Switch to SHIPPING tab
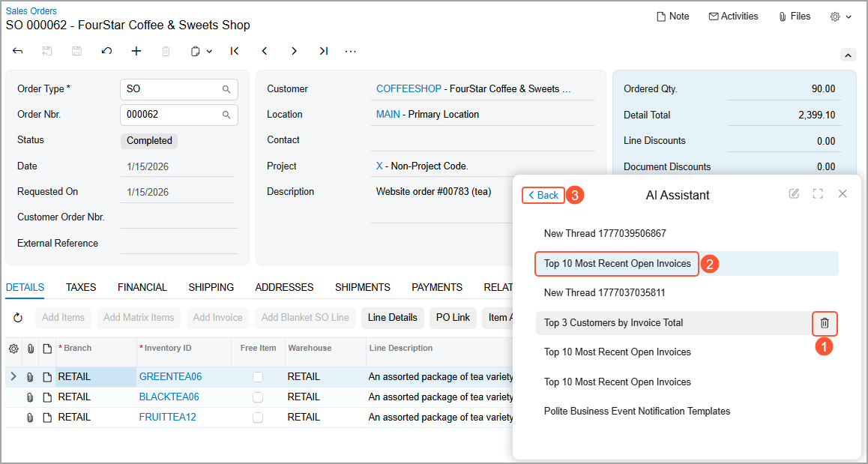 click(211, 287)
